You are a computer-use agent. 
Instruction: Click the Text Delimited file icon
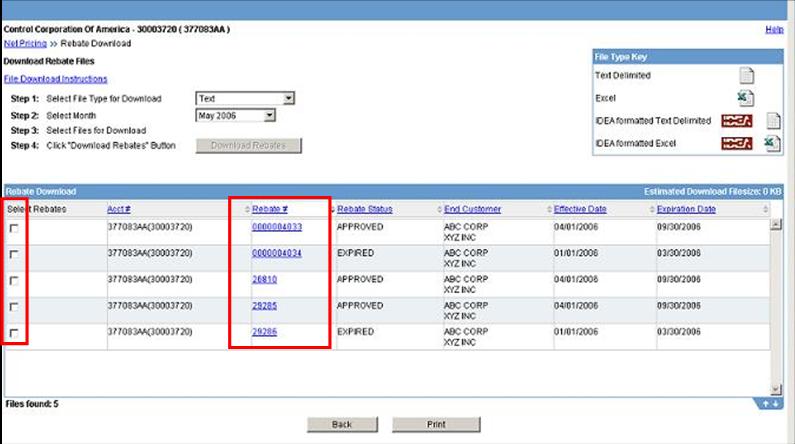tap(746, 76)
